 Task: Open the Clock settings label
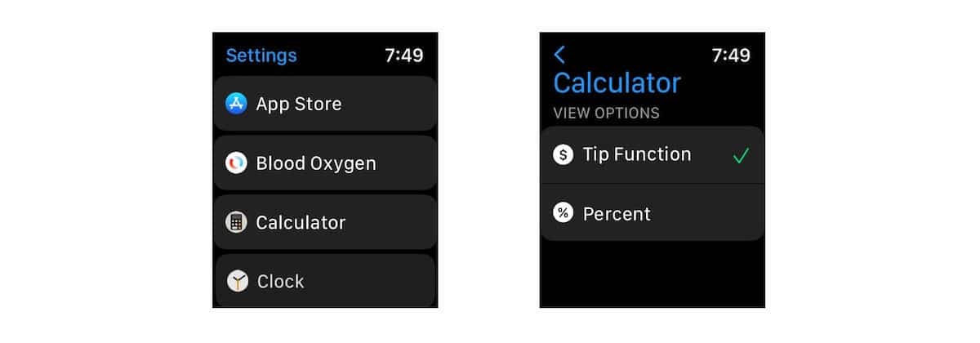[280, 282]
